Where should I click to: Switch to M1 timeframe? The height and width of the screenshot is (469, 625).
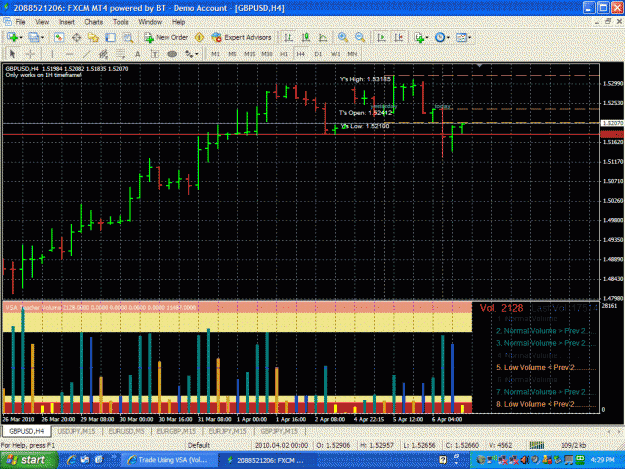pyautogui.click(x=215, y=54)
